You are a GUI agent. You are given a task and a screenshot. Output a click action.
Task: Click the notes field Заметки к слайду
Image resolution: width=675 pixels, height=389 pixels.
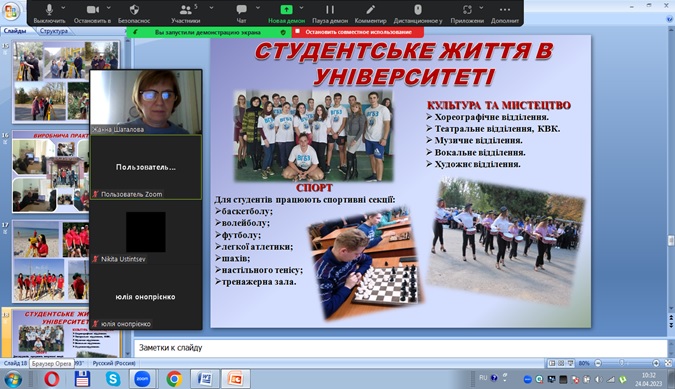(x=400, y=348)
